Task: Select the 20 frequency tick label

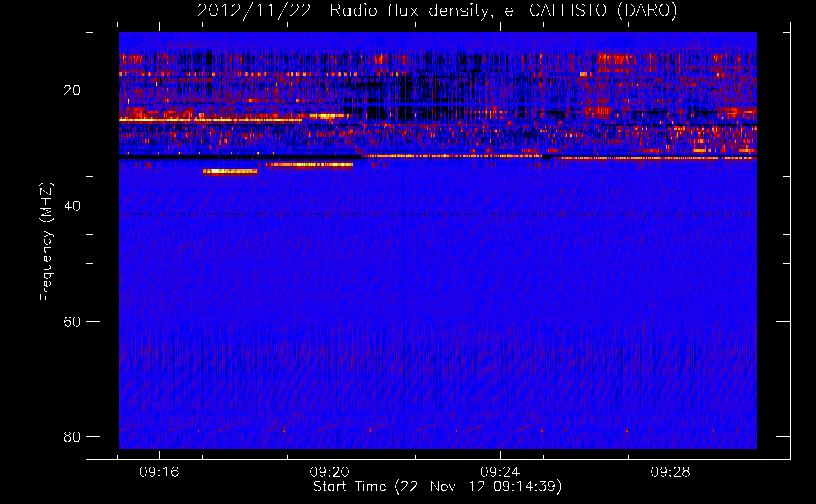Action: pos(72,90)
